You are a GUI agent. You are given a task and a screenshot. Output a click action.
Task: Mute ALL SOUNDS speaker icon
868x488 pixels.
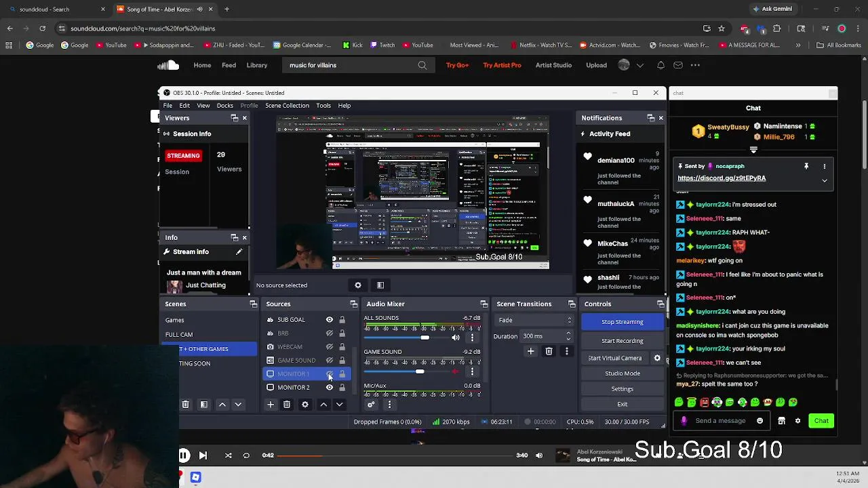point(456,338)
